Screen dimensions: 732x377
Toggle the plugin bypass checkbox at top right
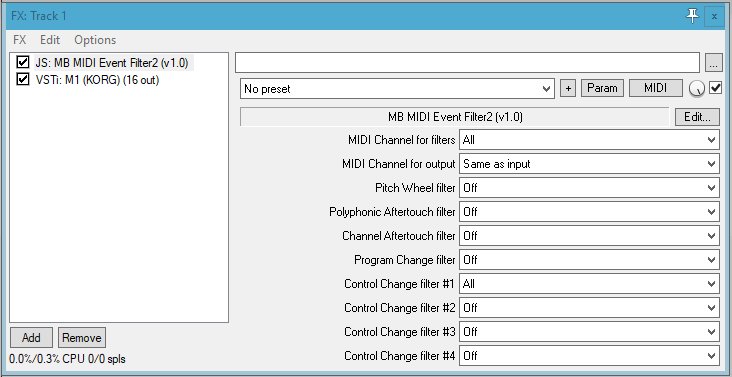pos(715,88)
